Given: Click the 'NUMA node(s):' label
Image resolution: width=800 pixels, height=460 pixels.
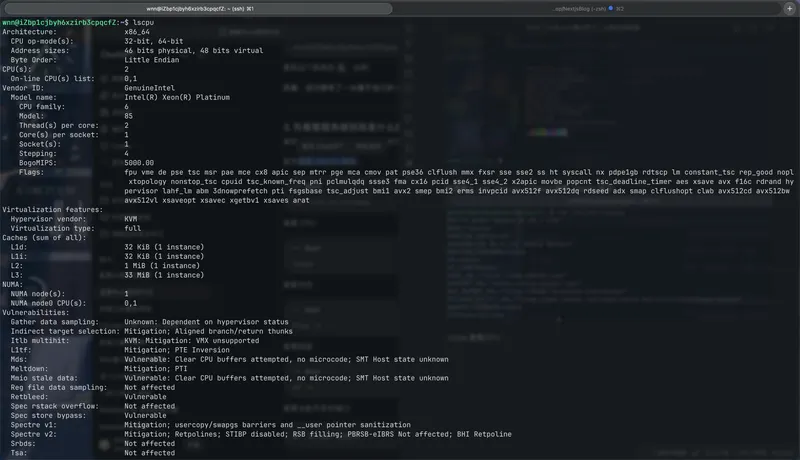Looking at the screenshot, I should coord(38,294).
